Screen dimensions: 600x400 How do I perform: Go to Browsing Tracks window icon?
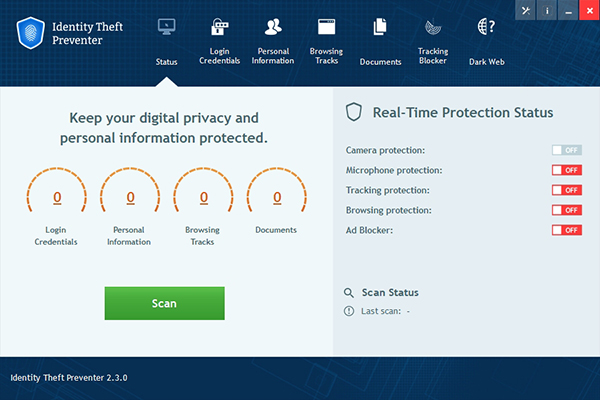click(x=325, y=28)
